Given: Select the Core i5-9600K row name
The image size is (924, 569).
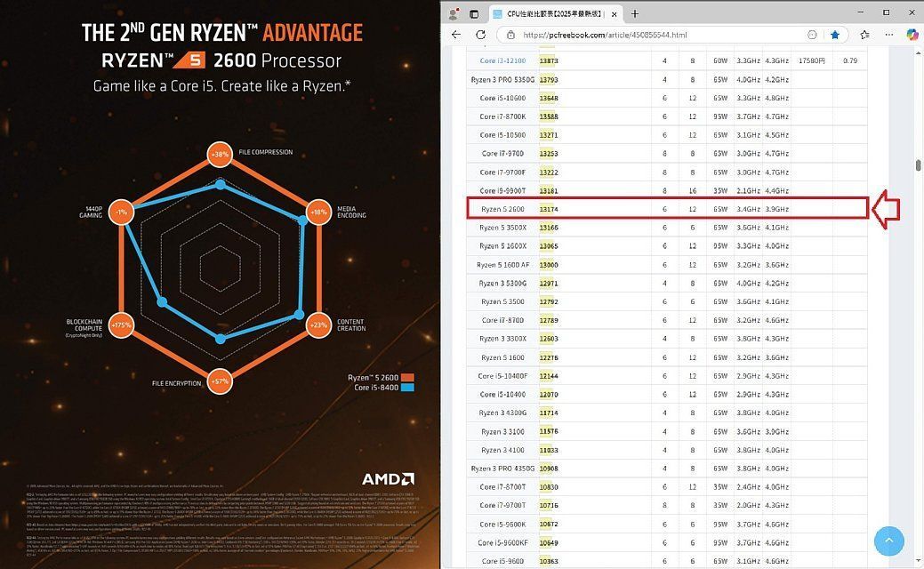Looking at the screenshot, I should pos(502,525).
